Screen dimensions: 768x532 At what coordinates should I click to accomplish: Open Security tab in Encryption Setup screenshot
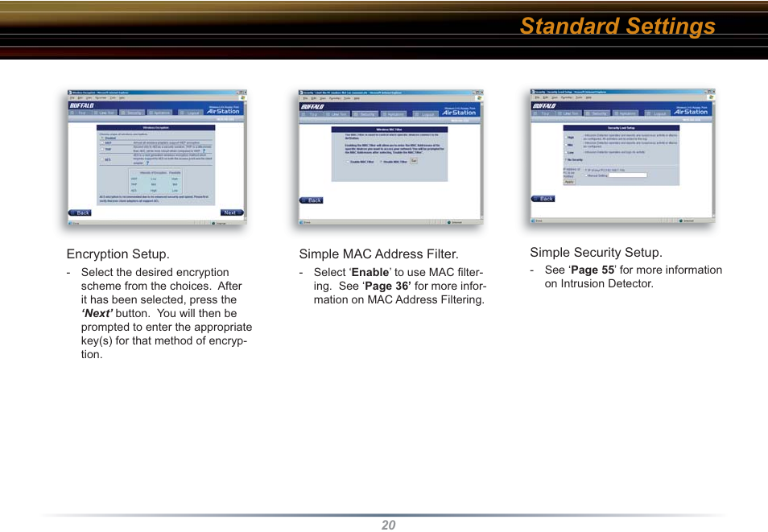pyautogui.click(x=132, y=113)
